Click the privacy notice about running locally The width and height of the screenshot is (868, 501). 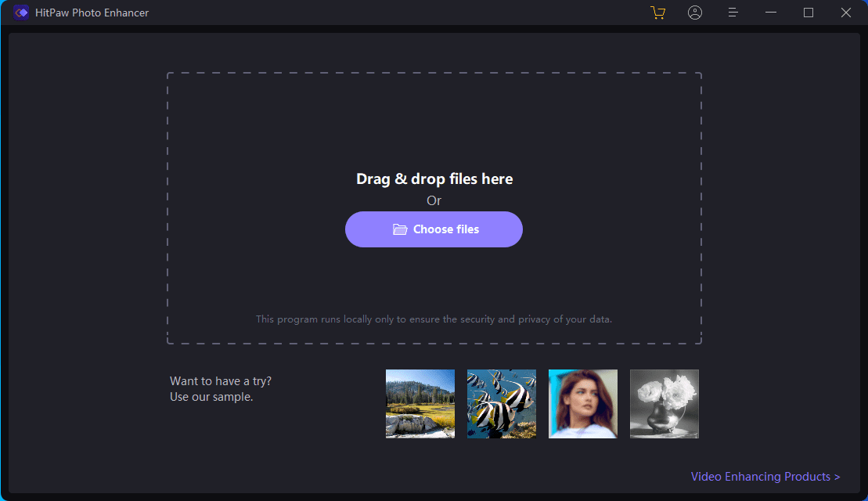434,319
